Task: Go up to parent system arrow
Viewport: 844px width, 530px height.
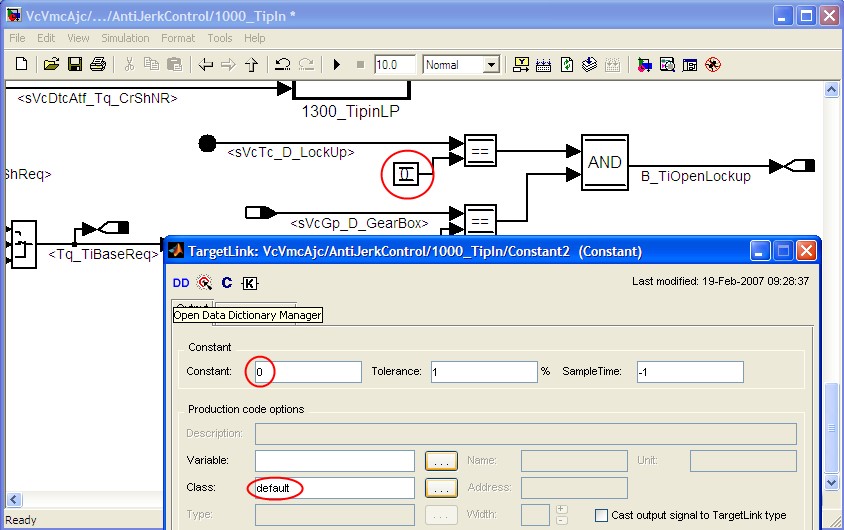Action: pos(251,65)
